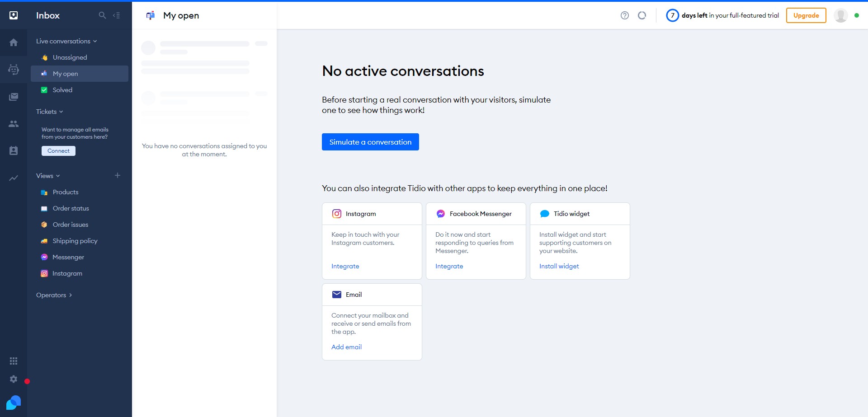868x417 pixels.
Task: Click the 7 days left counter circle
Action: [673, 15]
